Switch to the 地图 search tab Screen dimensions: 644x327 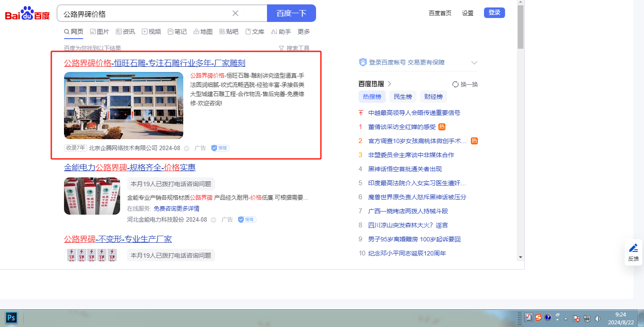point(203,32)
